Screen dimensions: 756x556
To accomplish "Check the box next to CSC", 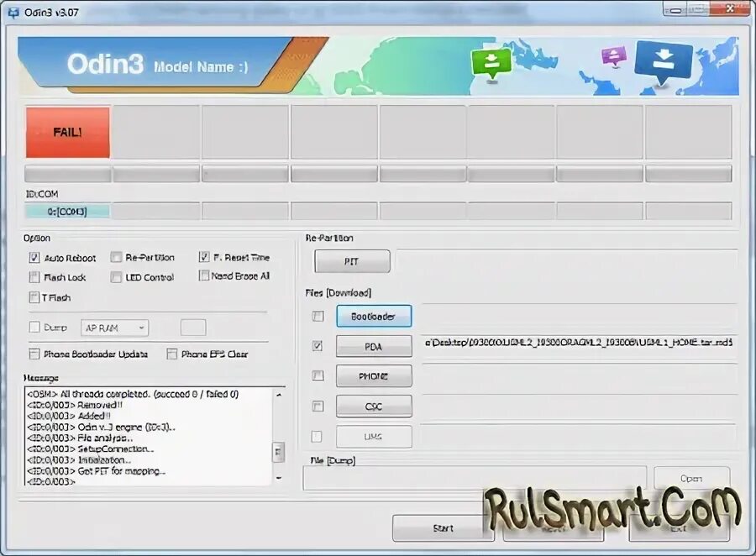I will pos(318,406).
